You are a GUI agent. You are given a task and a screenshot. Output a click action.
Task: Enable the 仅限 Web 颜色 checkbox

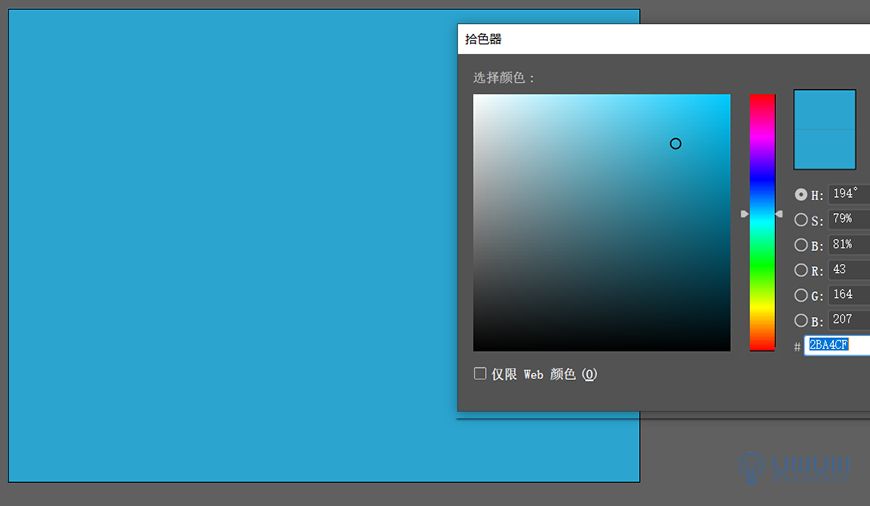click(480, 373)
